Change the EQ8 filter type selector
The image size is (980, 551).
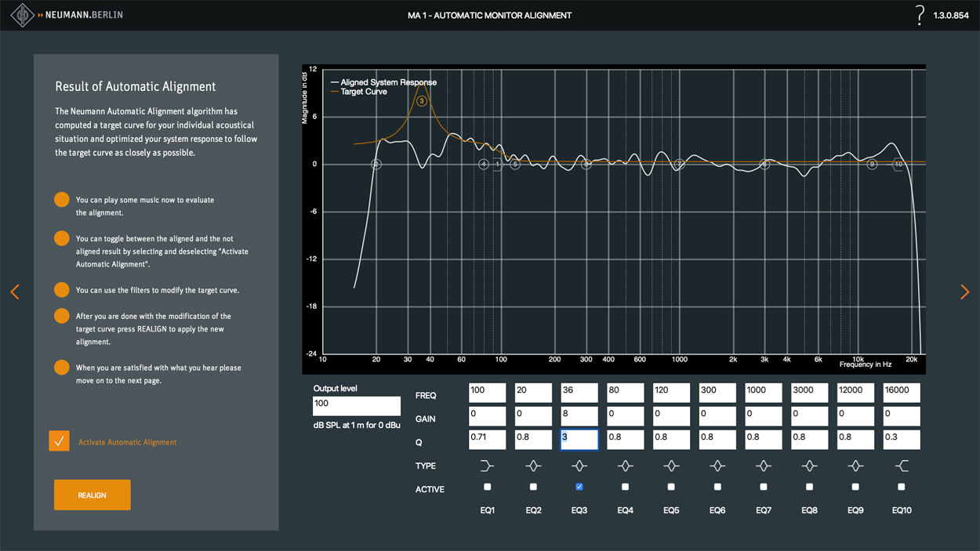tap(810, 466)
